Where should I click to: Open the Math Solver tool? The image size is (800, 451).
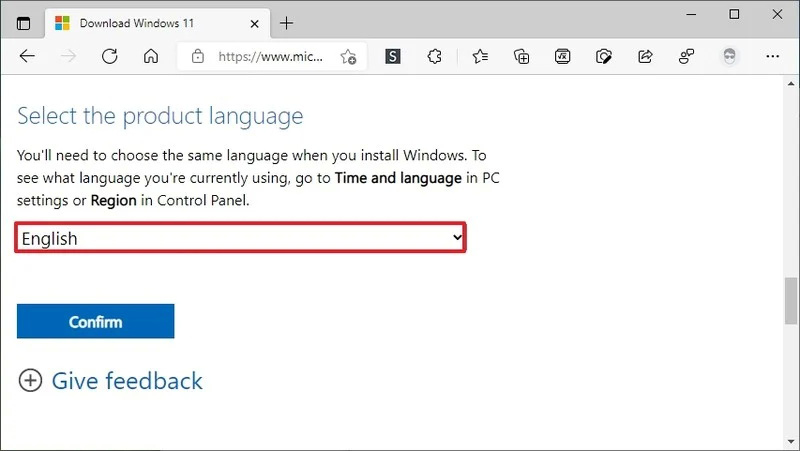click(x=562, y=56)
